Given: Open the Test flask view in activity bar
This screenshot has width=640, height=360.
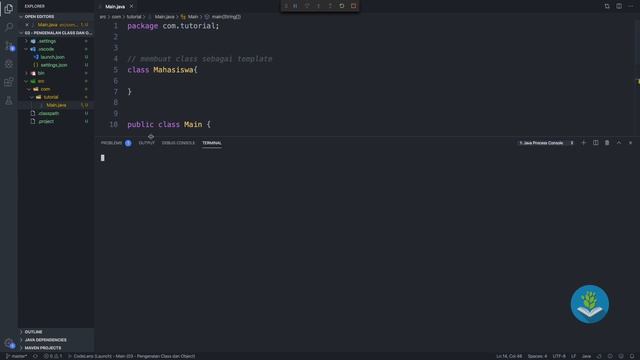Looking at the screenshot, I should click(9, 100).
